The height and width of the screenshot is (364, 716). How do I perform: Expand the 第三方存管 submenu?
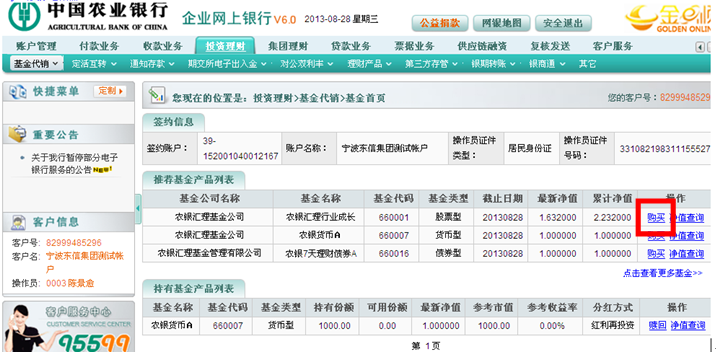pyautogui.click(x=432, y=64)
